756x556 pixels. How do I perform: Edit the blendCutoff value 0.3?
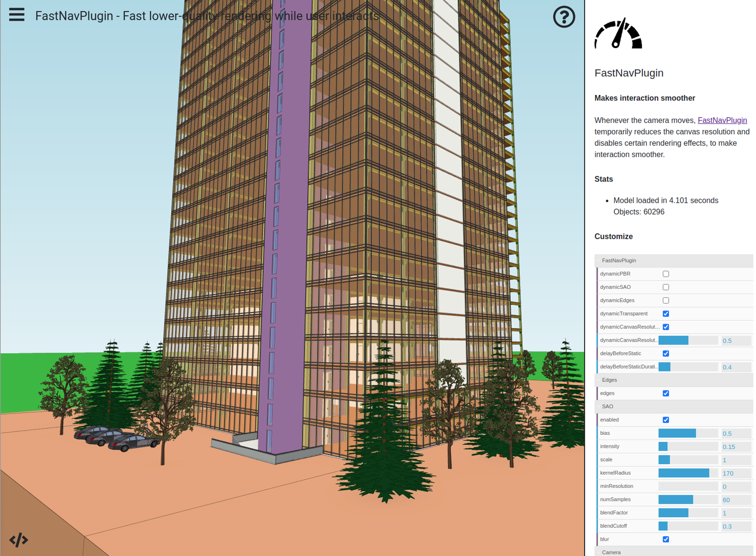pyautogui.click(x=736, y=526)
